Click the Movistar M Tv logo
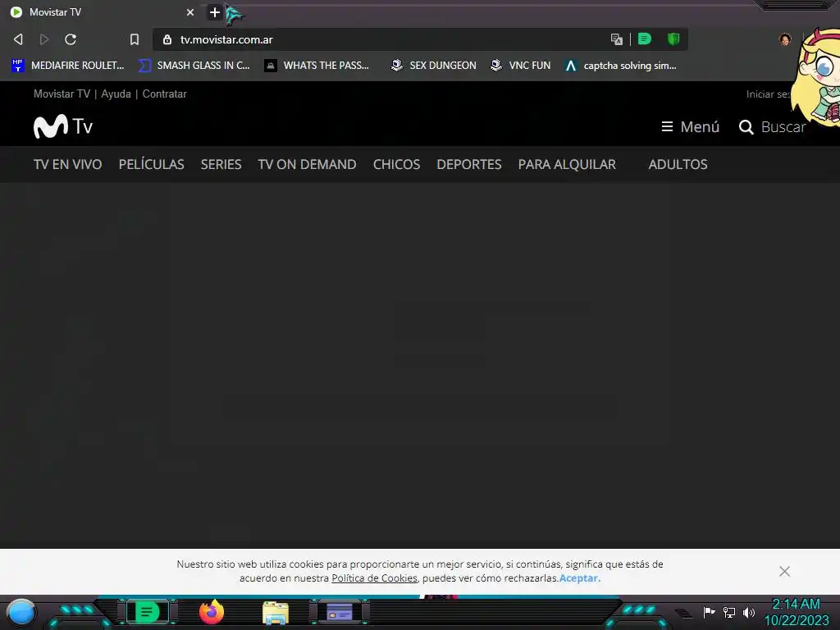Screen dimensions: 840x630 coord(63,126)
